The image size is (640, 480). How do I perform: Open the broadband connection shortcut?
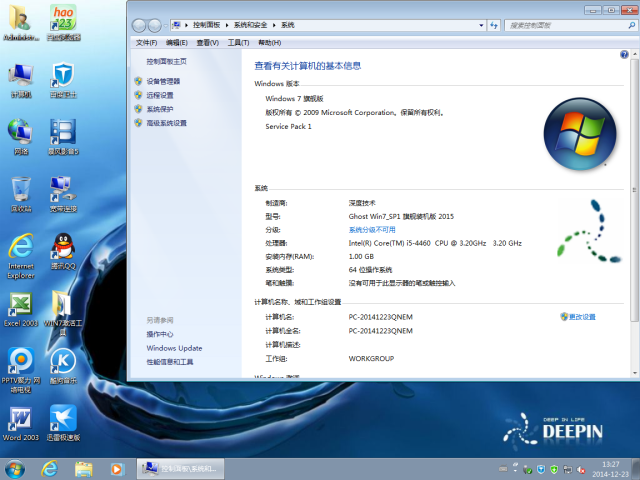pos(63,194)
